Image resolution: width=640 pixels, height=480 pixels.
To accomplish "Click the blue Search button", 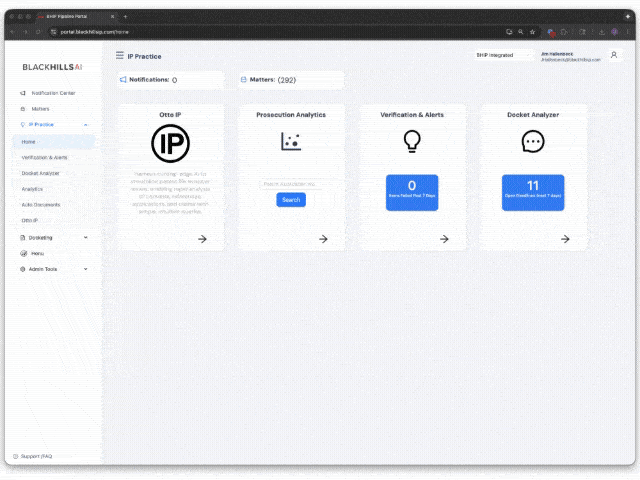I will click(291, 200).
